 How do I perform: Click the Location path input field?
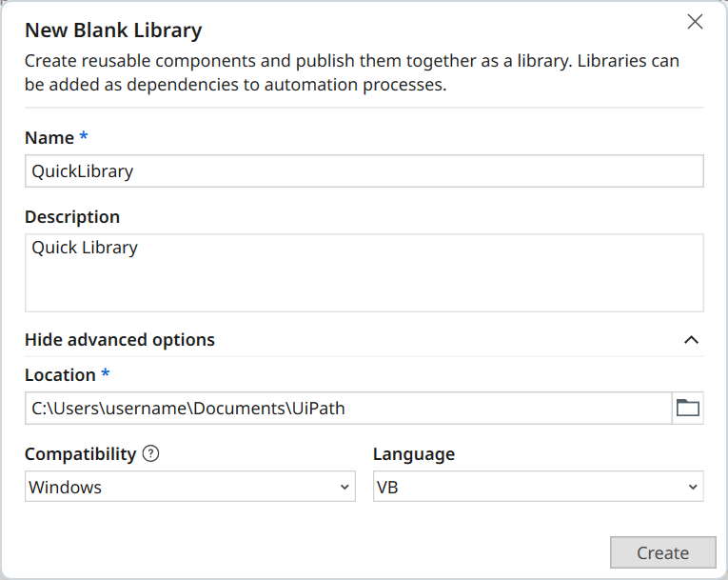[x=347, y=409]
